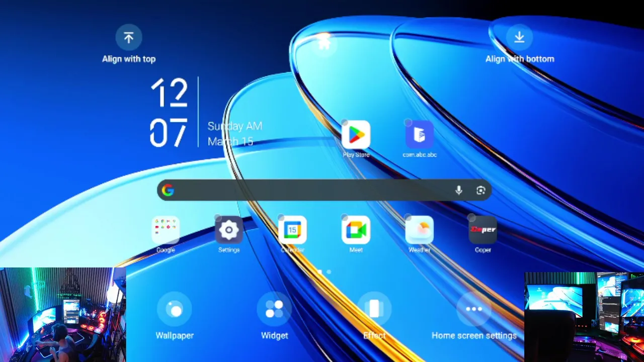Open the Coper app icon
The height and width of the screenshot is (362, 644).
[483, 230]
